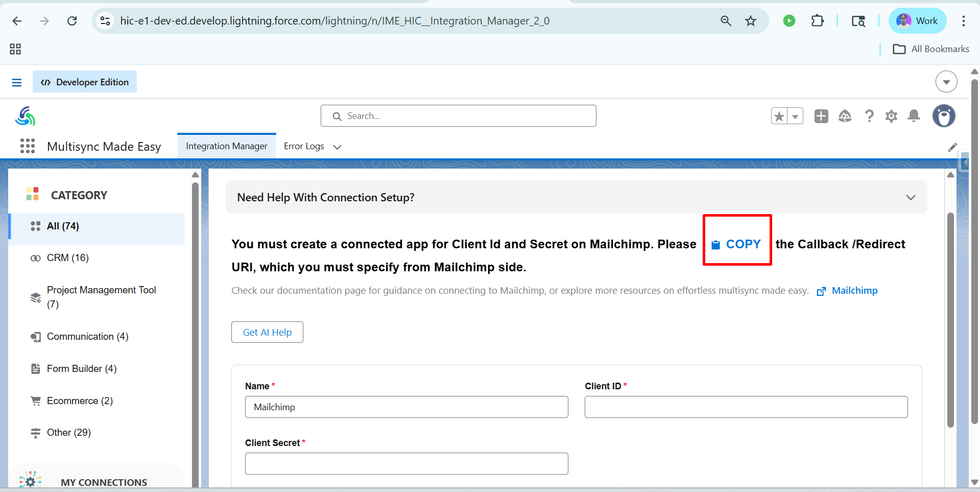980x492 pixels.
Task: Open the All Bookmarks folder
Action: coord(930,49)
